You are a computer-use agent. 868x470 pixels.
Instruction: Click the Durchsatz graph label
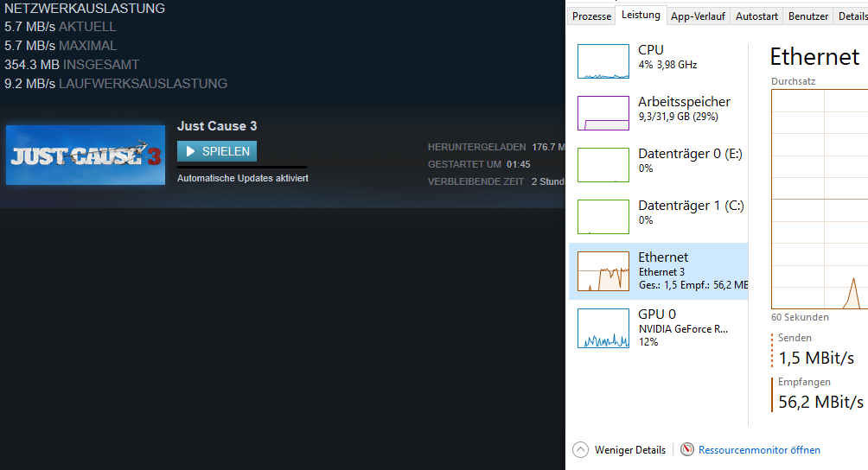tap(794, 81)
